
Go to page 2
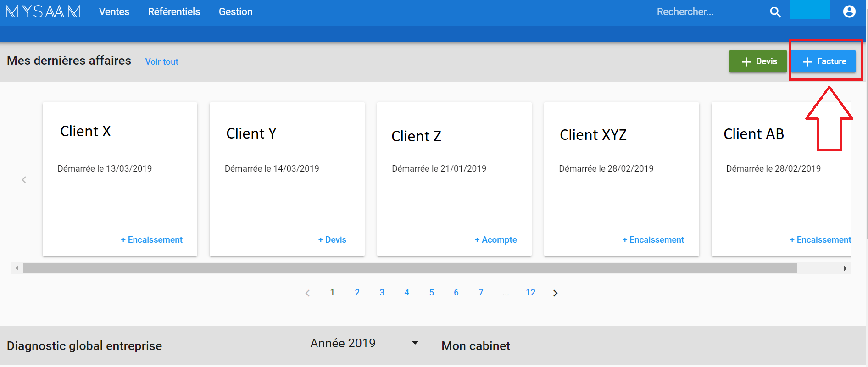357,293
